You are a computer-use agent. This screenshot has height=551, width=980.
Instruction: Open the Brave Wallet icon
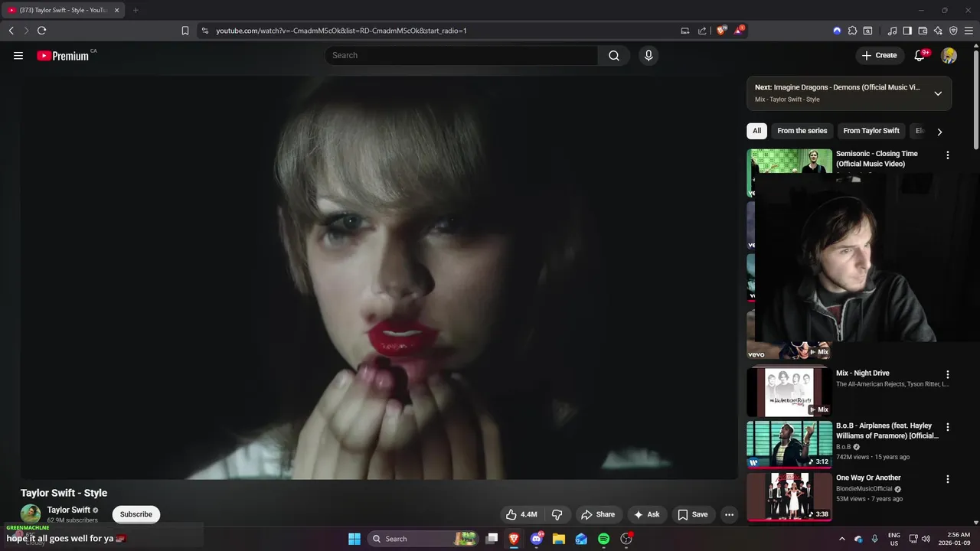click(923, 31)
